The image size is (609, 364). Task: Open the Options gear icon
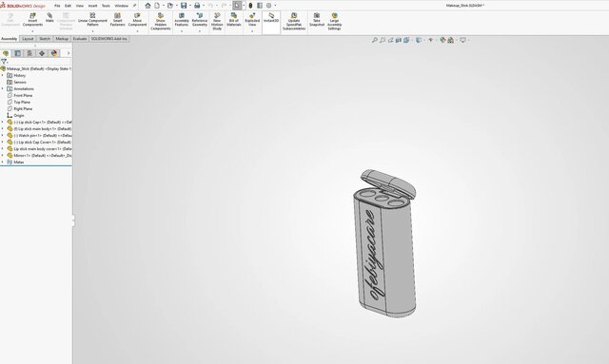268,6
